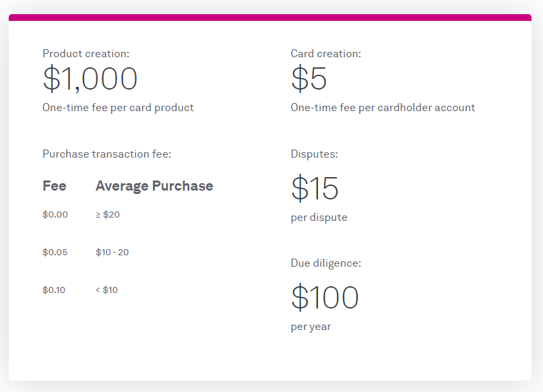Click One-time fee per card product text
The image size is (543, 392).
(x=118, y=108)
